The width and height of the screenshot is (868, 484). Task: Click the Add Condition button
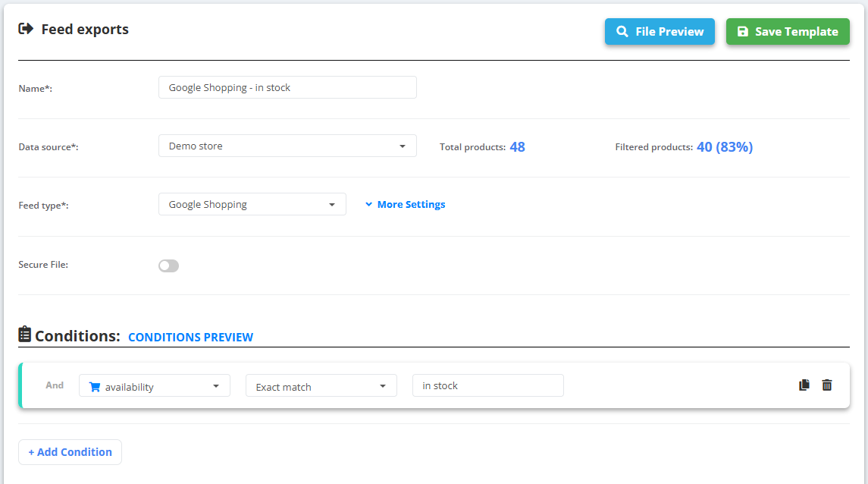click(x=70, y=452)
